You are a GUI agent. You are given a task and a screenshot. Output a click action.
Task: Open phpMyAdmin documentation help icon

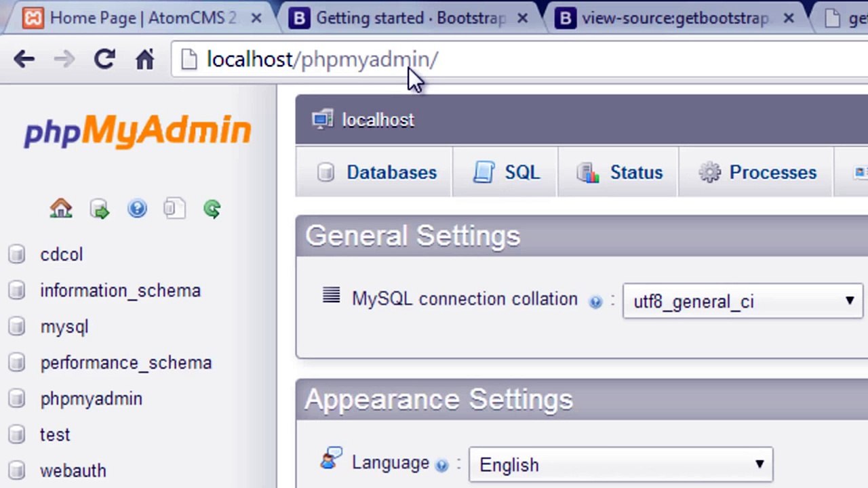point(137,209)
